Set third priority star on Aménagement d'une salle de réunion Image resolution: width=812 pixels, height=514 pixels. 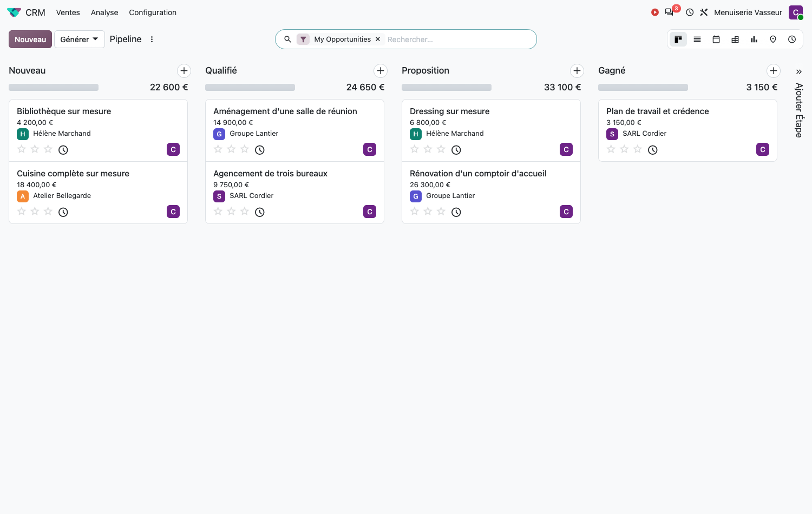coord(245,149)
